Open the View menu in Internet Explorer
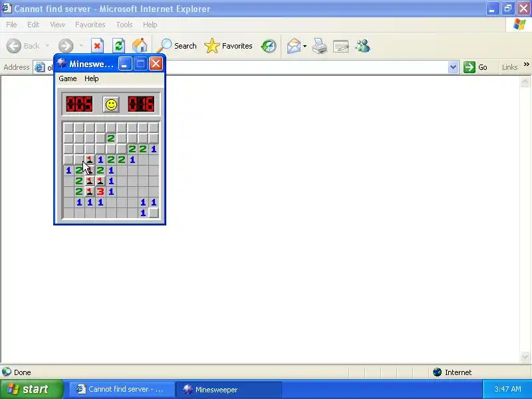 pos(57,25)
